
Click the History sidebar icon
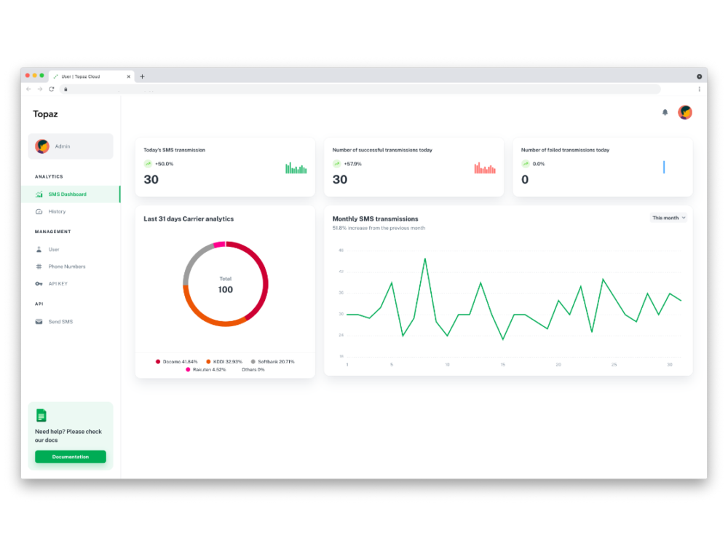39,212
